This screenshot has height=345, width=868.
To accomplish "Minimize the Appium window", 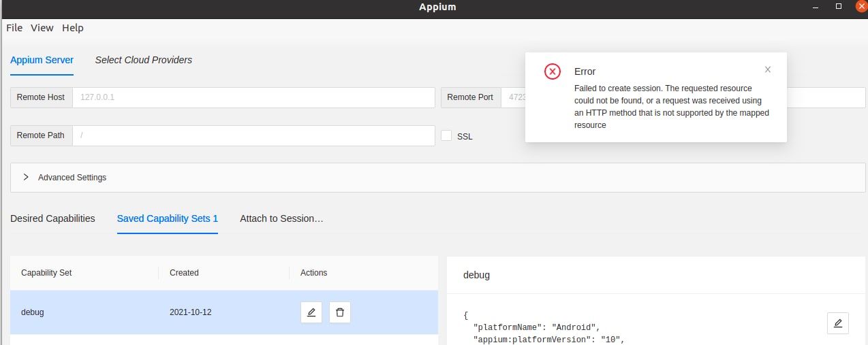I will (814, 6).
